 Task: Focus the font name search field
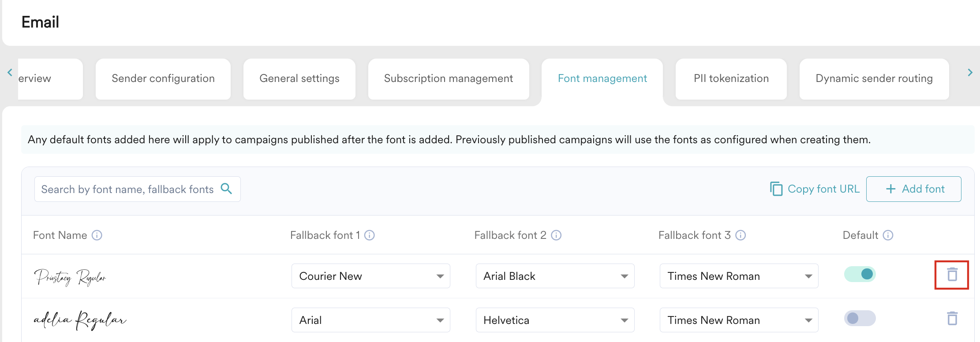point(127,190)
